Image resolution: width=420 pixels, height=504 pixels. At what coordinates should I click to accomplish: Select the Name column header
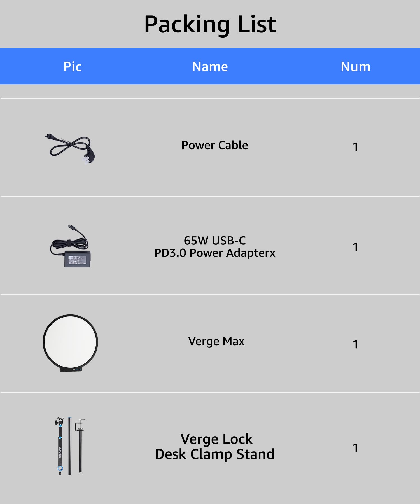[x=210, y=67]
